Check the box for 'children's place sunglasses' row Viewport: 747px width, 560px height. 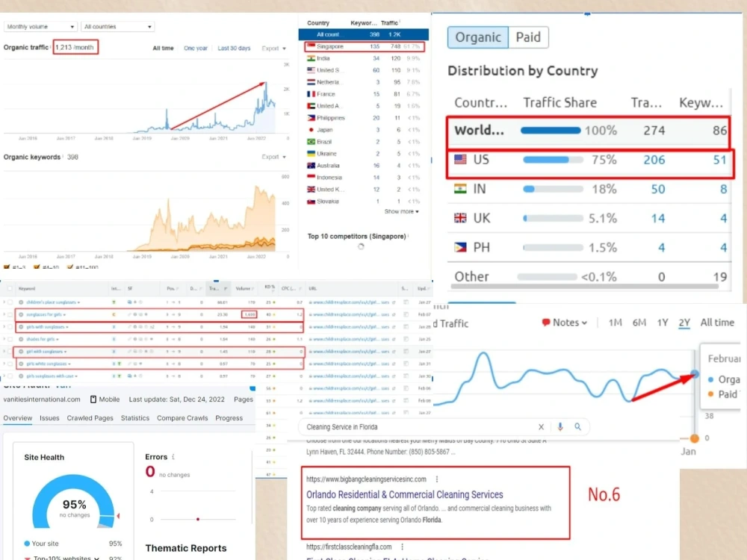[10, 302]
